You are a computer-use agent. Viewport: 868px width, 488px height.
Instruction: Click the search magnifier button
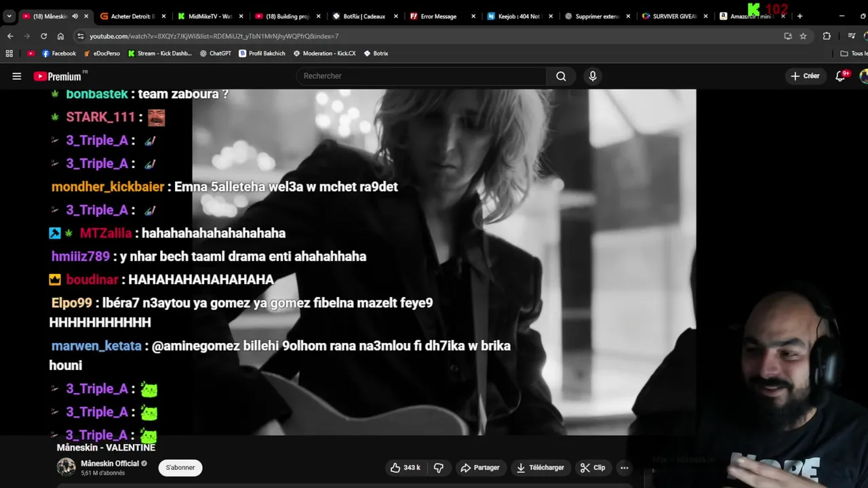561,76
